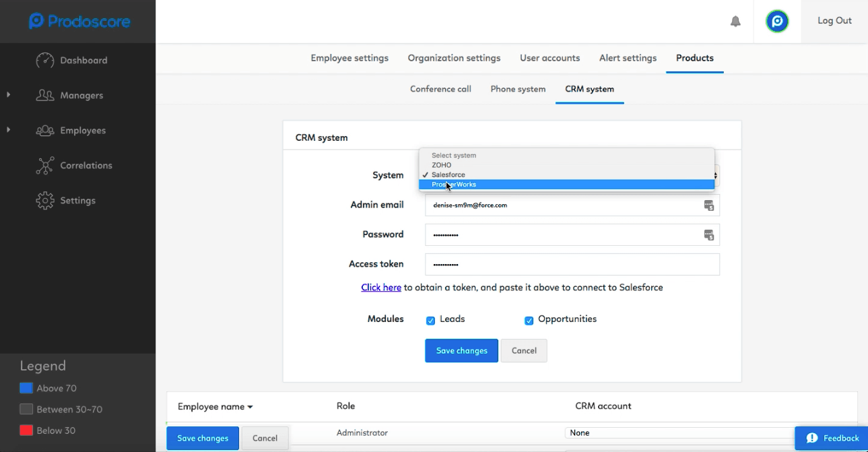Open the Feedback button
Viewport: 868px width, 452px height.
pyautogui.click(x=831, y=439)
